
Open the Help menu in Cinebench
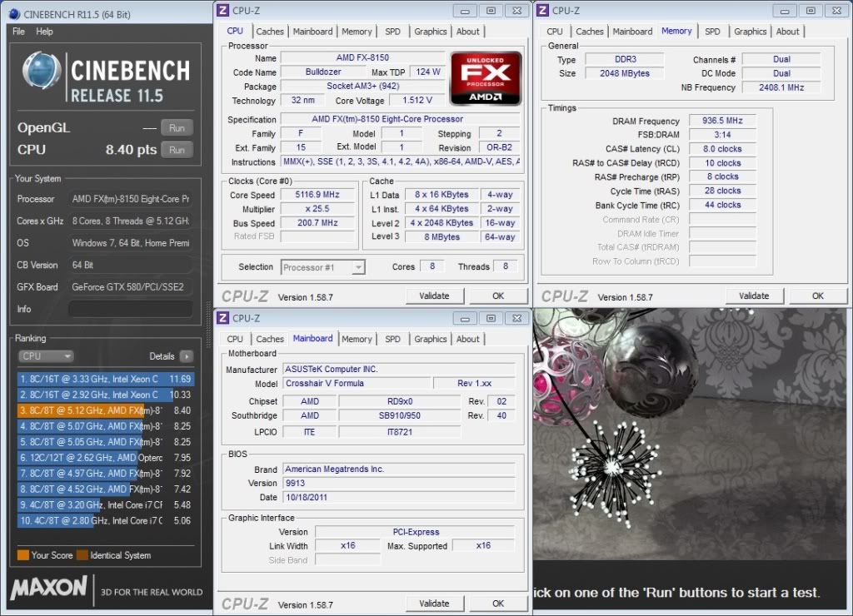coord(45,32)
